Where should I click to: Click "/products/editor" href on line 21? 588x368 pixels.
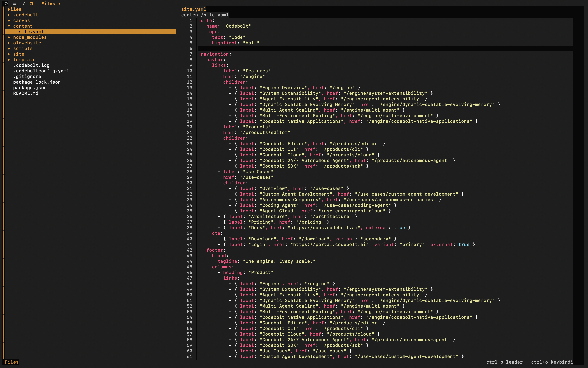tap(265, 132)
